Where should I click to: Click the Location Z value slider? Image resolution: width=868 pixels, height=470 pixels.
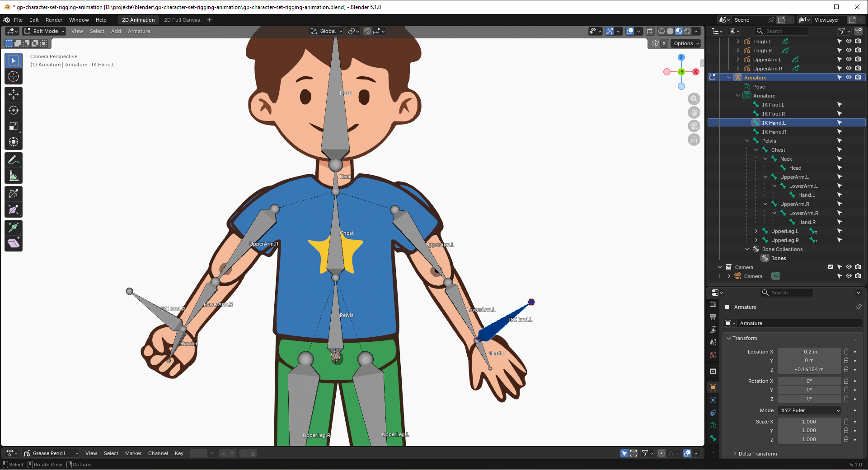point(809,369)
